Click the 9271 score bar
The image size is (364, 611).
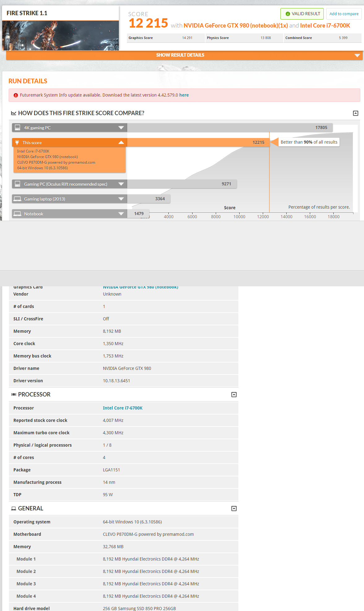182,184
